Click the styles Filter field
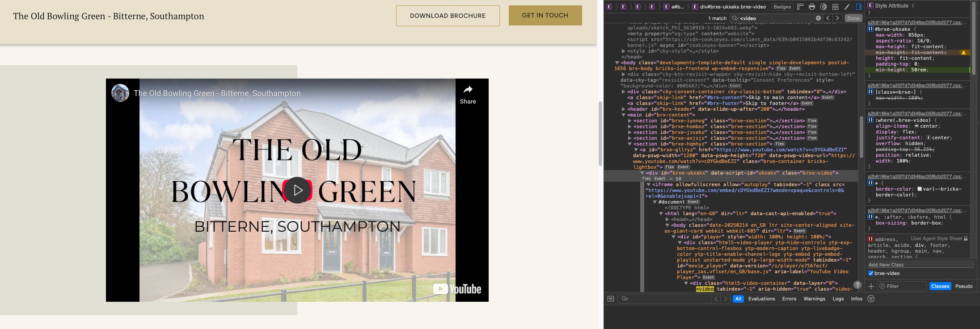980x329 pixels. (x=902, y=286)
